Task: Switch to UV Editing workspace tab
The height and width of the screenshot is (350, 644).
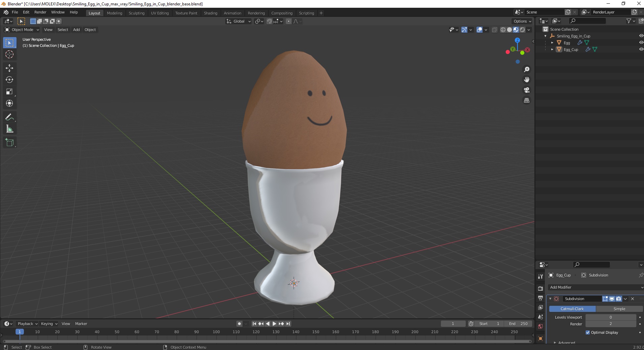Action: [x=160, y=13]
